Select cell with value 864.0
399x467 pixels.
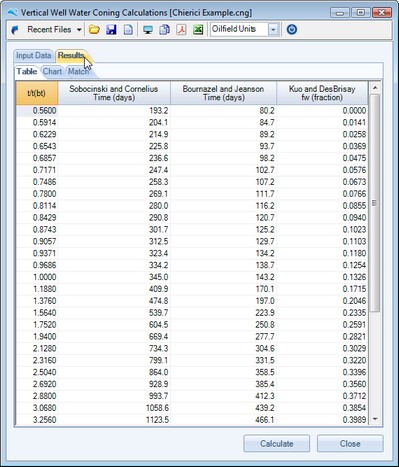pos(114,372)
